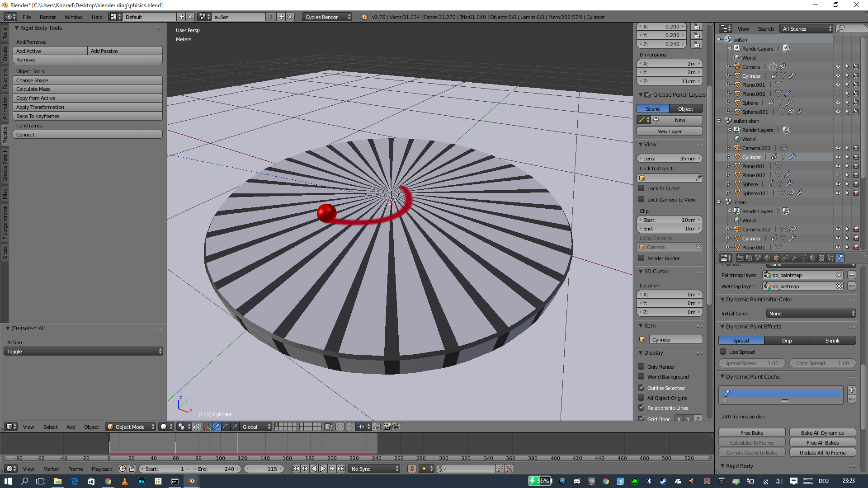
Task: Jump to the first frame in timeline
Action: (296, 469)
